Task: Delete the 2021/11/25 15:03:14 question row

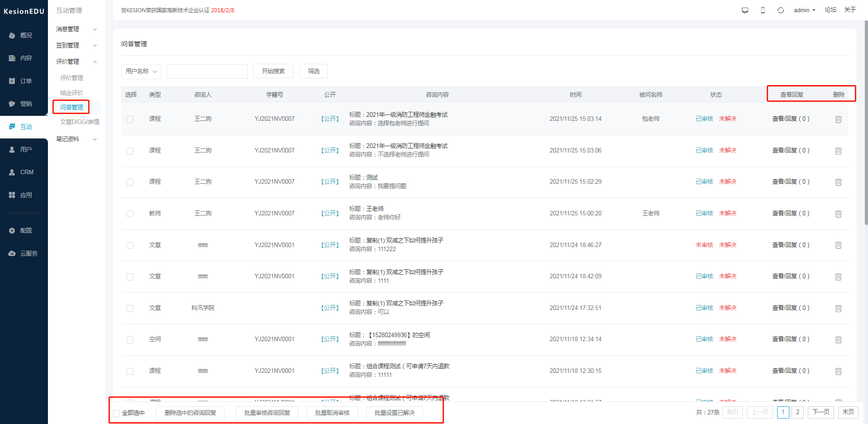Action: tap(838, 119)
